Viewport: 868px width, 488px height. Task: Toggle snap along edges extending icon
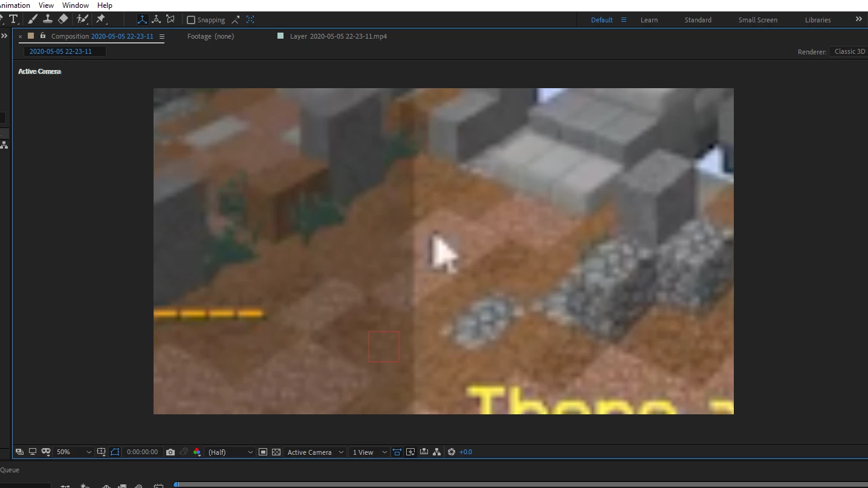coord(236,20)
